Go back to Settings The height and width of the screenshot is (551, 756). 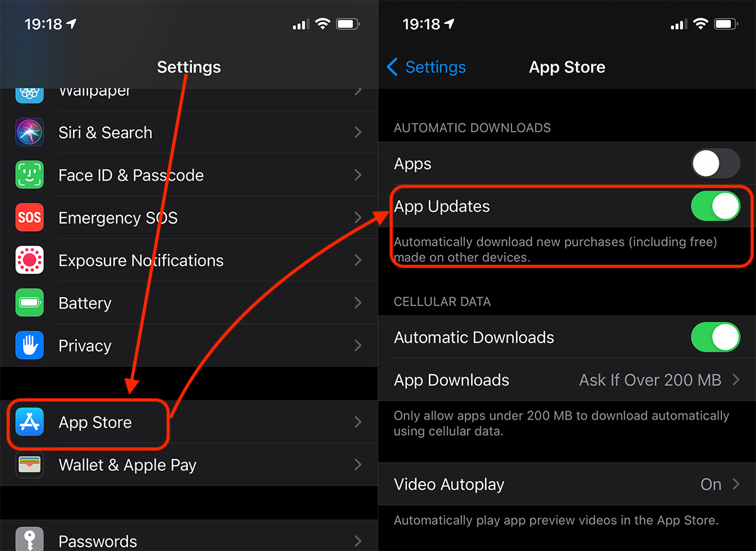tap(427, 67)
